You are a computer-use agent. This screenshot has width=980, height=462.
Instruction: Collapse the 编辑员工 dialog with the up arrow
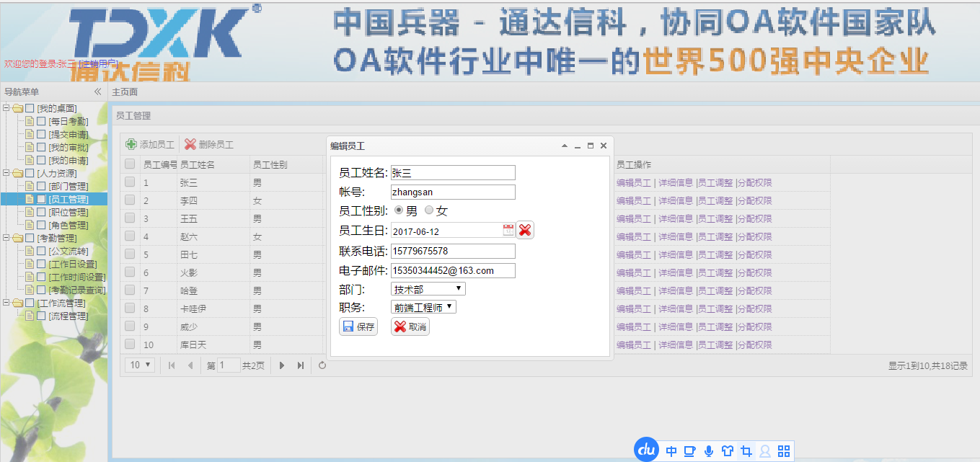pos(565,146)
